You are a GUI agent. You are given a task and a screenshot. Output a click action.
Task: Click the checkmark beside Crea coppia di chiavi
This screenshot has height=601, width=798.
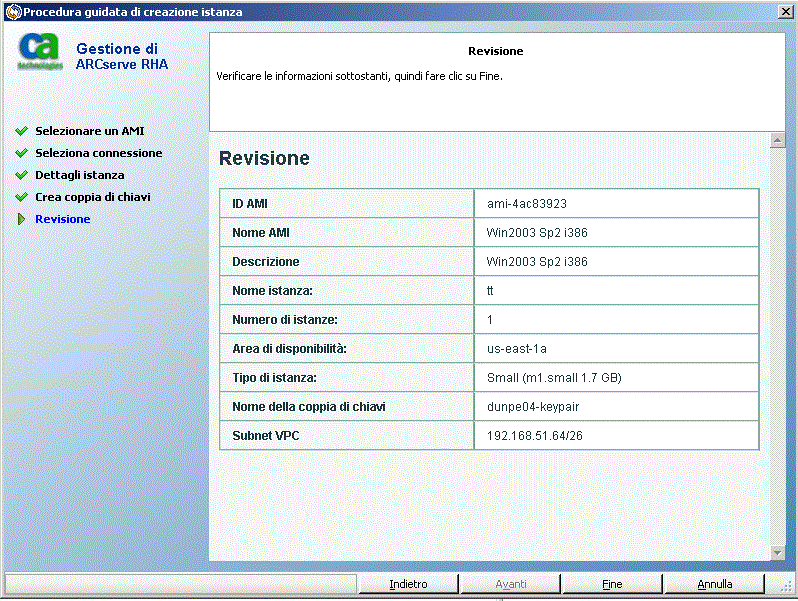(21, 197)
